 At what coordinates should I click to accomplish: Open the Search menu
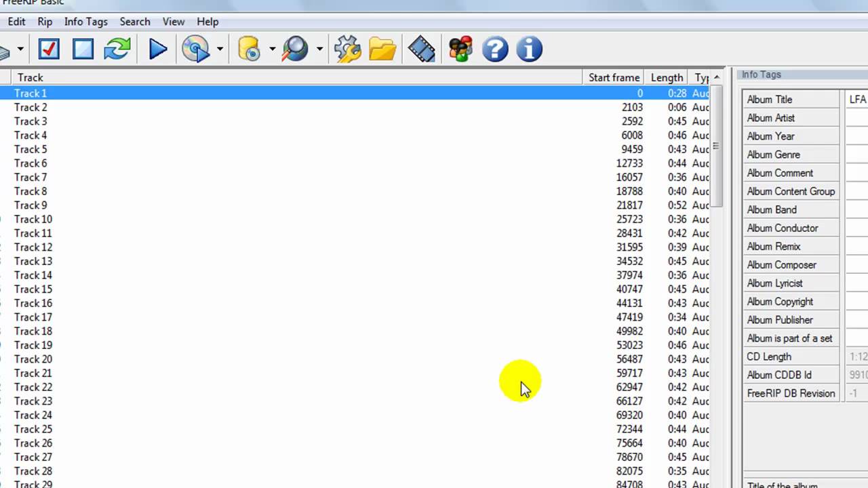(x=135, y=22)
